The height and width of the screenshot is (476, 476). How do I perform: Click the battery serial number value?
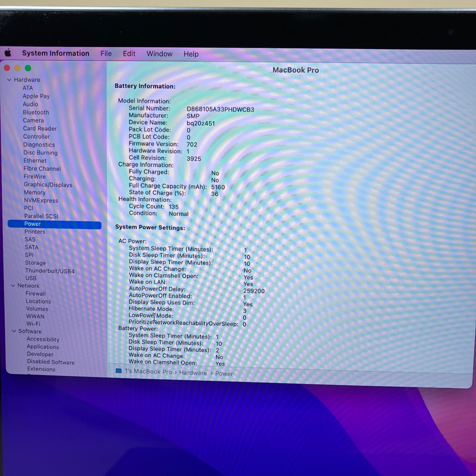[x=220, y=109]
